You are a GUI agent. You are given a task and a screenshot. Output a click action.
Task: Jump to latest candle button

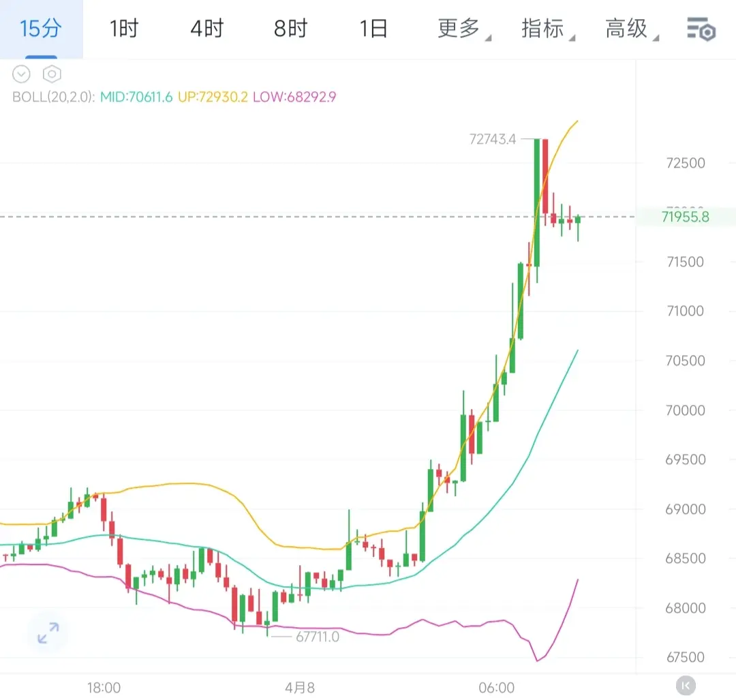(x=686, y=686)
